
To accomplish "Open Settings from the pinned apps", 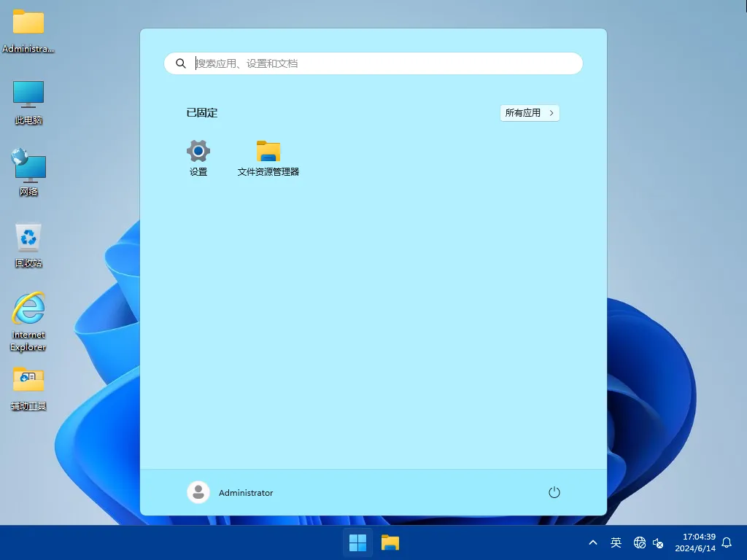I will (x=198, y=151).
